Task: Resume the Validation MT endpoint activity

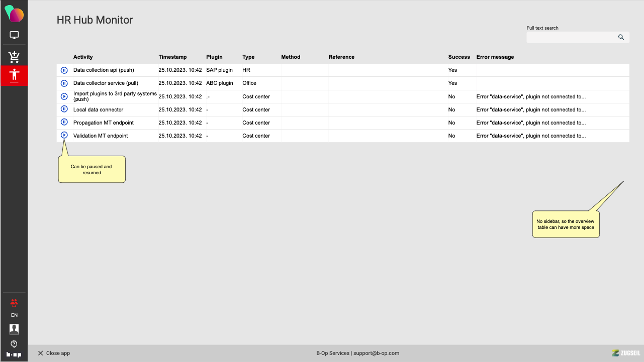Action: tap(64, 135)
